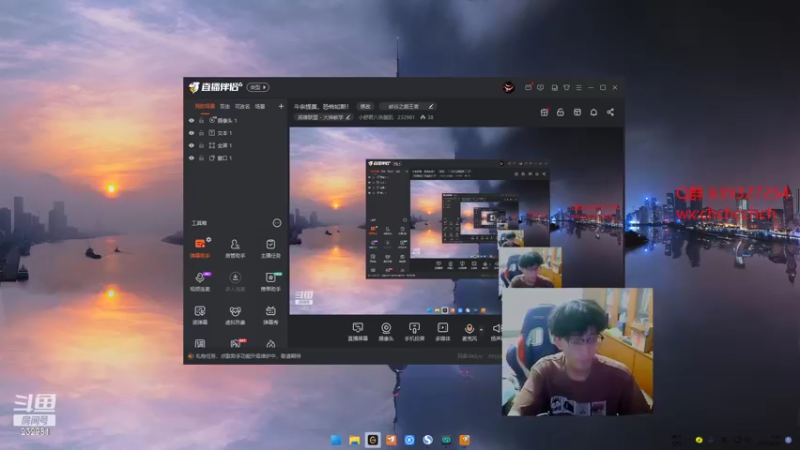Add 摄像头 camera source
The height and width of the screenshot is (450, 800).
386,331
